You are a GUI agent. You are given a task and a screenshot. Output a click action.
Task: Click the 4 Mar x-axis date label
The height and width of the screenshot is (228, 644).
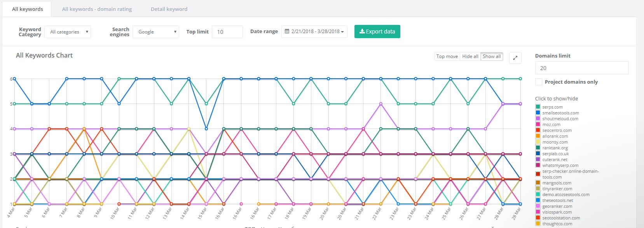coord(11,212)
